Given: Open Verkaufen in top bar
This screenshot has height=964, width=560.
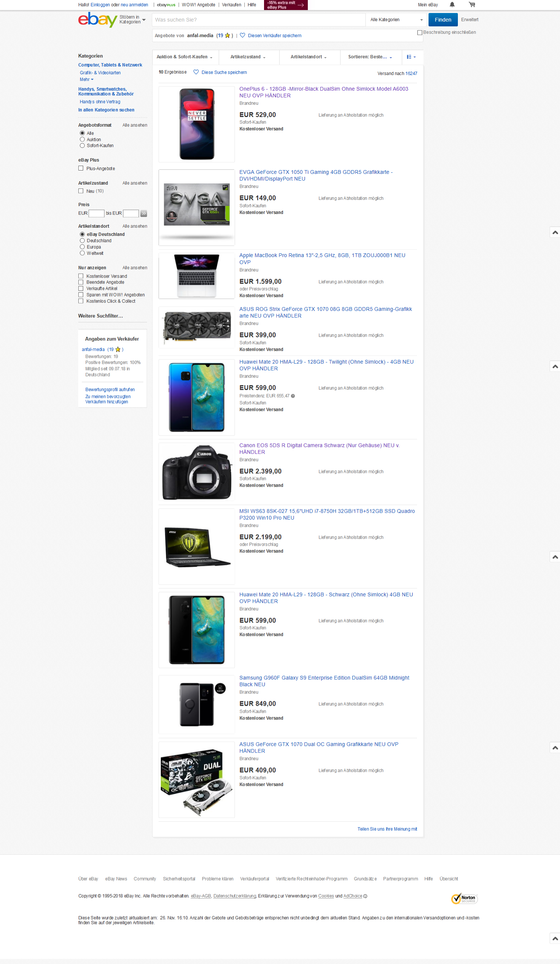Looking at the screenshot, I should click(x=231, y=5).
